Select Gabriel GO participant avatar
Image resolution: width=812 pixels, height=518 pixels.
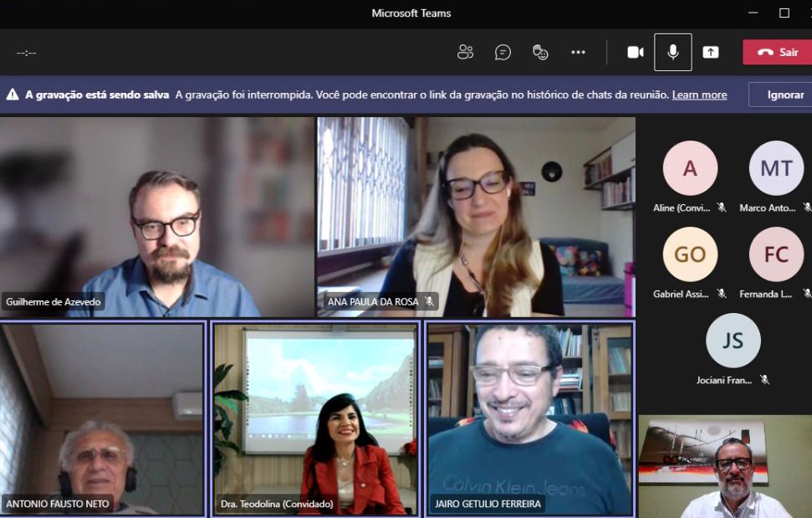coord(690,254)
